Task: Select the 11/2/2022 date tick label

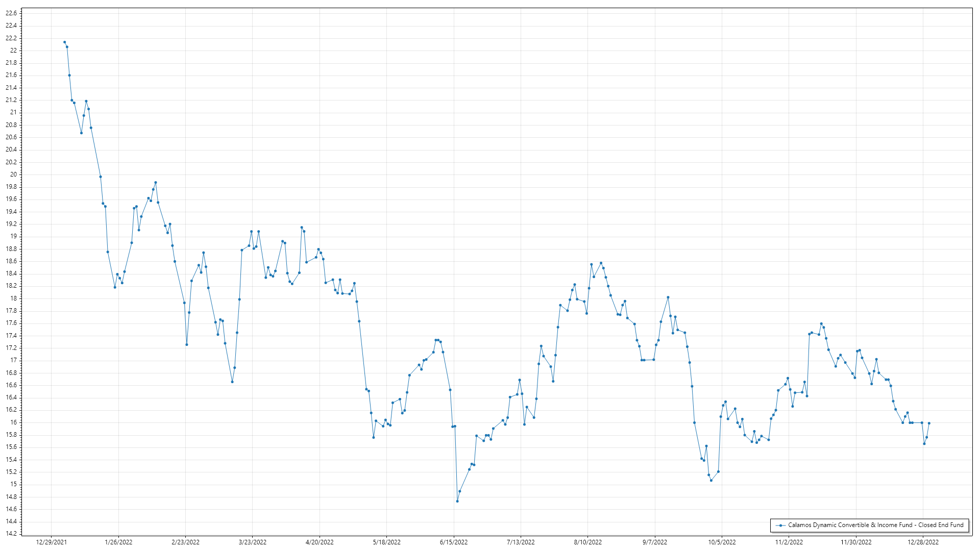Action: tap(789, 542)
